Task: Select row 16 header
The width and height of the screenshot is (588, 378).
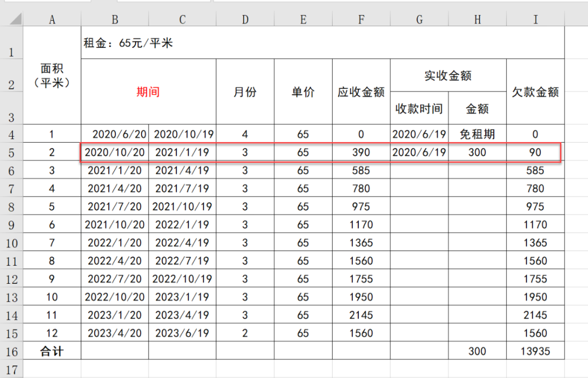Action: [11, 351]
